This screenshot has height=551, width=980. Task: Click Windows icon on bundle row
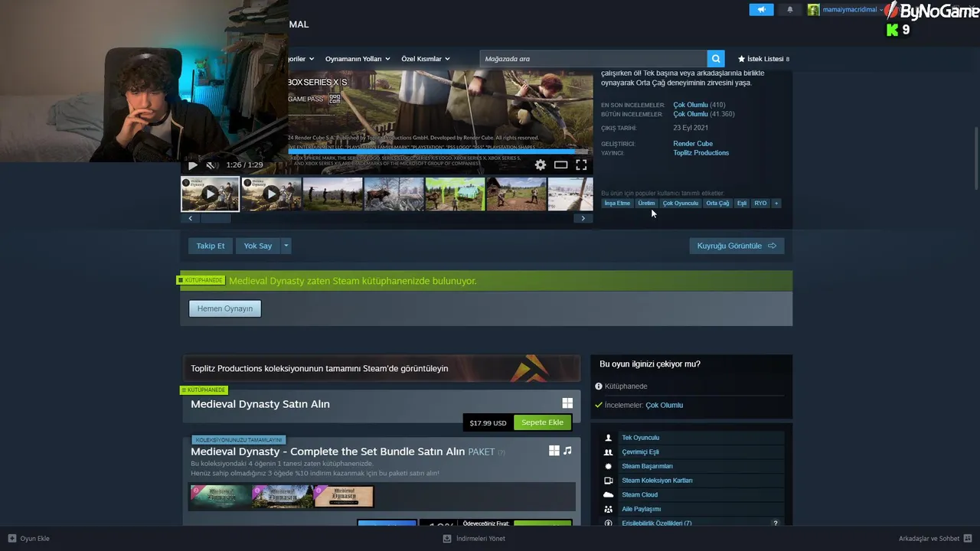[x=554, y=451]
